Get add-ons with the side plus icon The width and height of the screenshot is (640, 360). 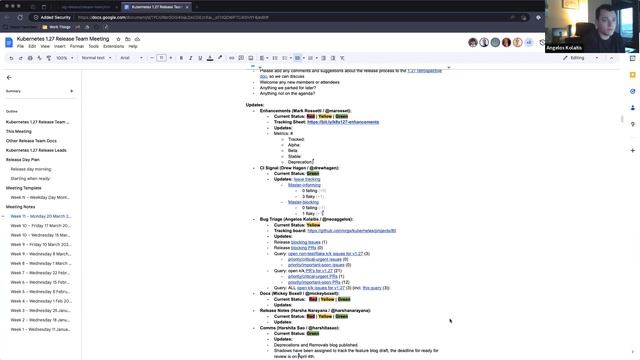tap(633, 150)
